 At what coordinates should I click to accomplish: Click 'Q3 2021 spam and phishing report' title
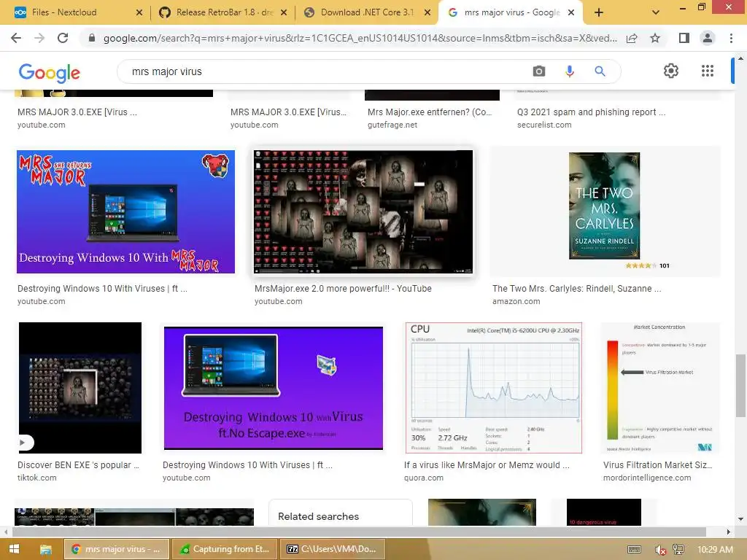click(591, 112)
